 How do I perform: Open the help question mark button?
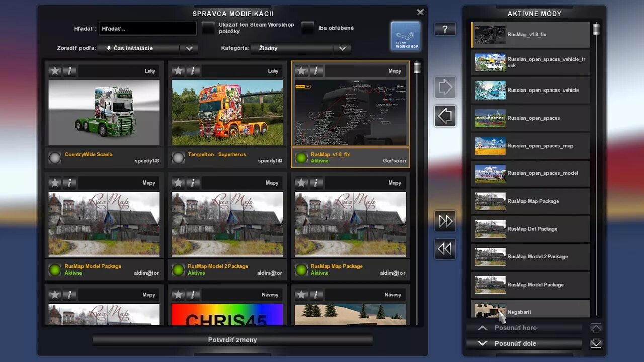point(445,29)
